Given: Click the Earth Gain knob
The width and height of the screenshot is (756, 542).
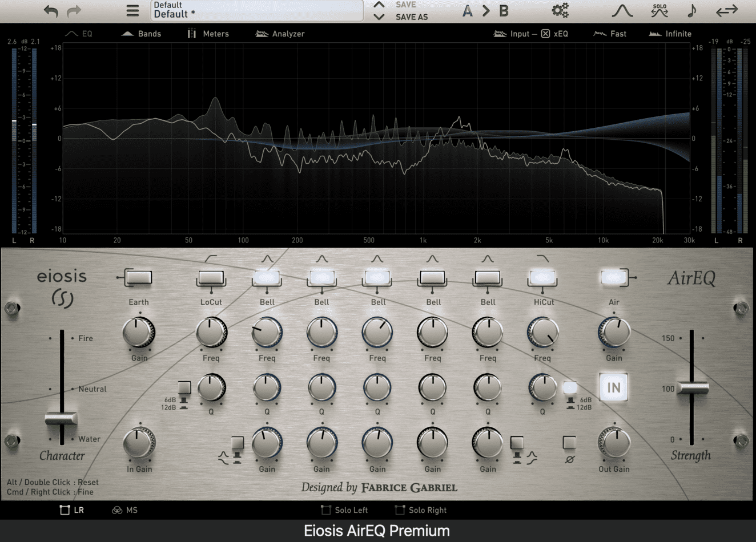Looking at the screenshot, I should pyautogui.click(x=139, y=333).
